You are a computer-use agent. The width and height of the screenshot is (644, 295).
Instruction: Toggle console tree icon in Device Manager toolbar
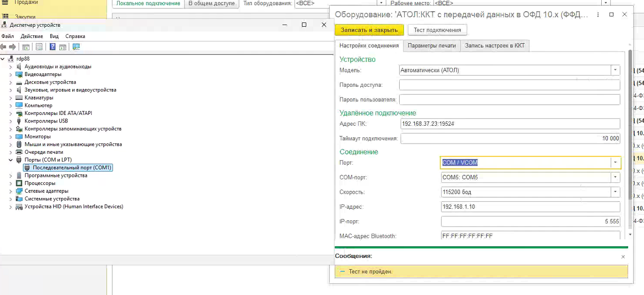click(x=26, y=47)
